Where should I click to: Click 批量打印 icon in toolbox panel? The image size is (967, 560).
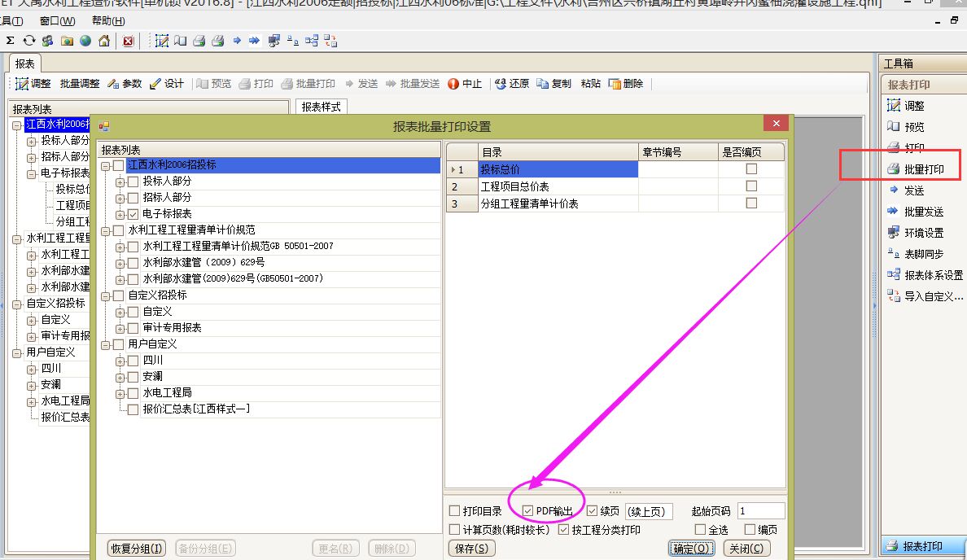(894, 169)
